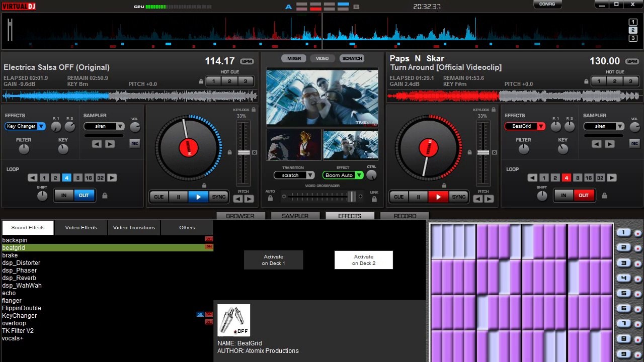644x362 pixels.
Task: Set deck 2 loop length to 16 beats
Action: tap(588, 177)
